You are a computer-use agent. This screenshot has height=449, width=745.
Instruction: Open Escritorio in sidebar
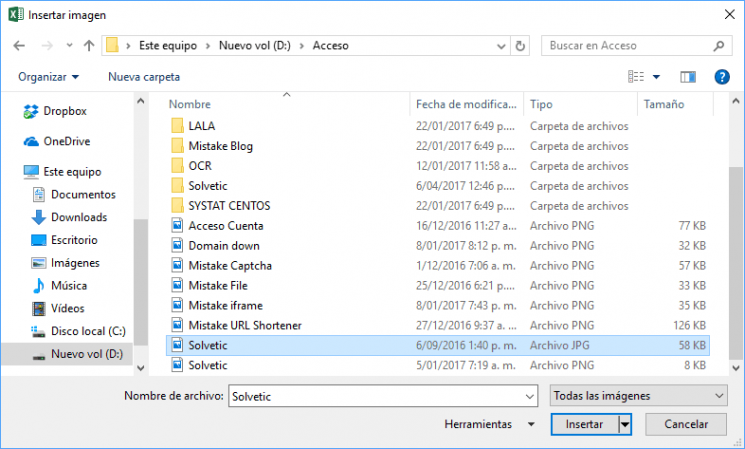point(64,240)
